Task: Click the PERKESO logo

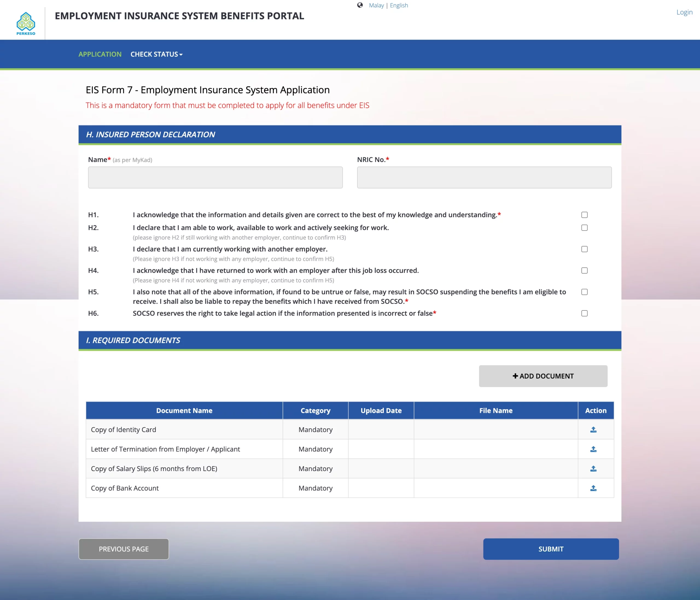Action: click(26, 23)
